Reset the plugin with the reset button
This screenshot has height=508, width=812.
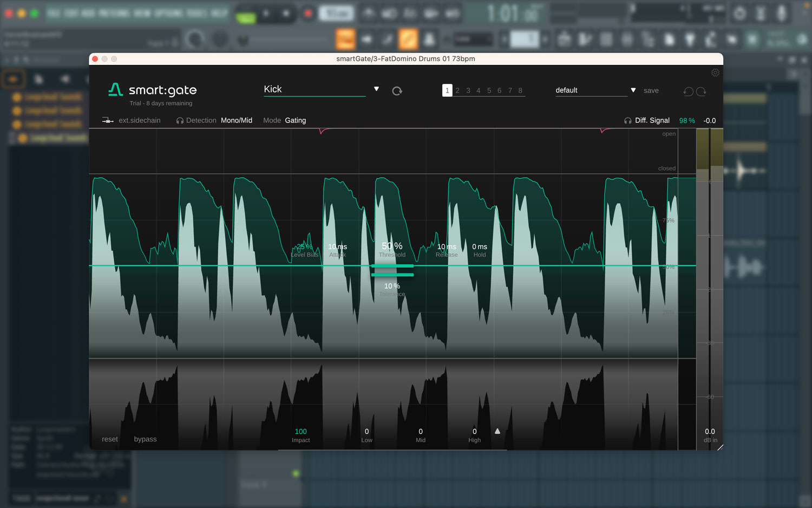tap(110, 439)
